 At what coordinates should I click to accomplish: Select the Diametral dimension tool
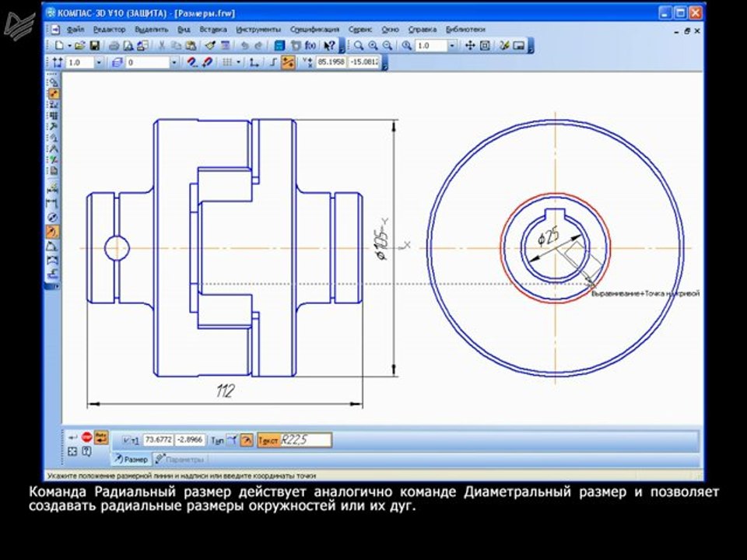coord(52,217)
